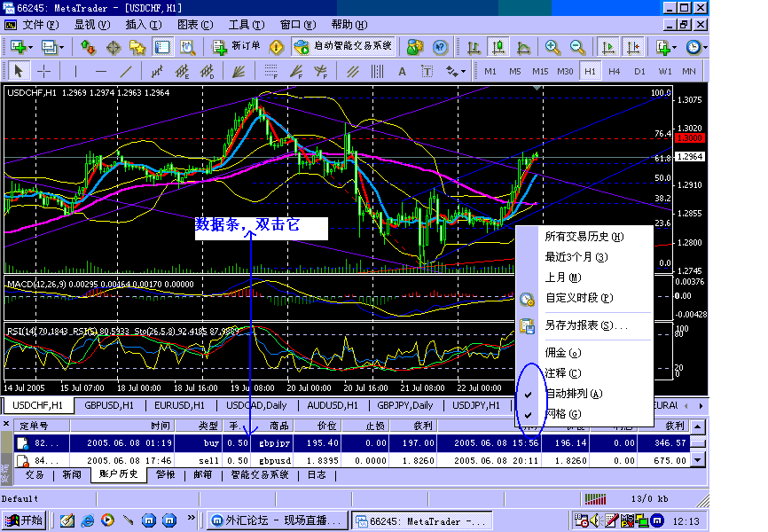Zoom in on the chart

coord(552,47)
